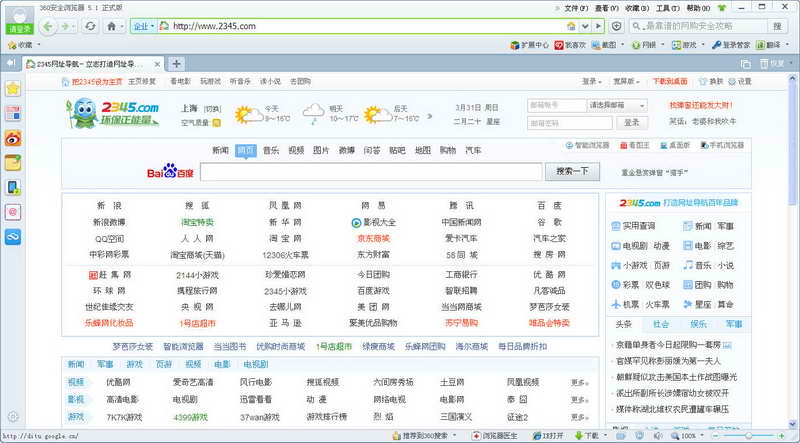Click the zoom slider handle
800x443 pixels.
point(748,435)
